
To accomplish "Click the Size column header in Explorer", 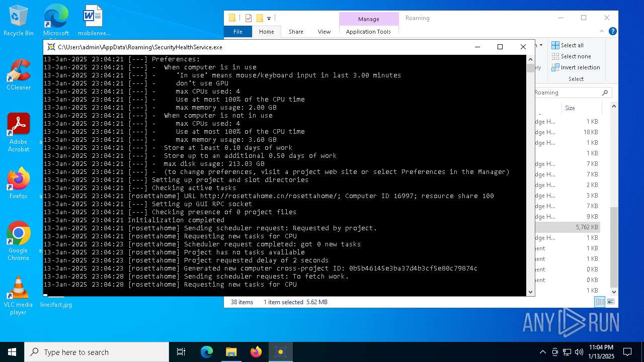I will (x=581, y=108).
